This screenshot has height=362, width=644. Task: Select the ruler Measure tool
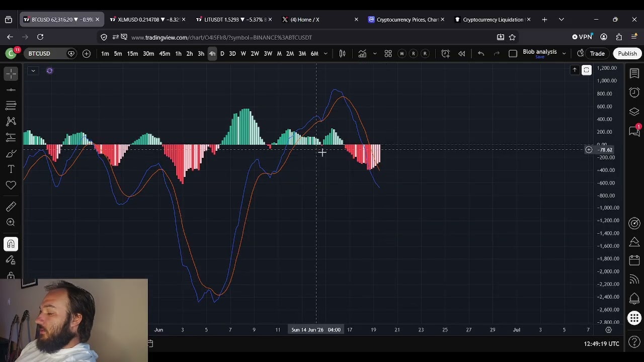tap(11, 206)
